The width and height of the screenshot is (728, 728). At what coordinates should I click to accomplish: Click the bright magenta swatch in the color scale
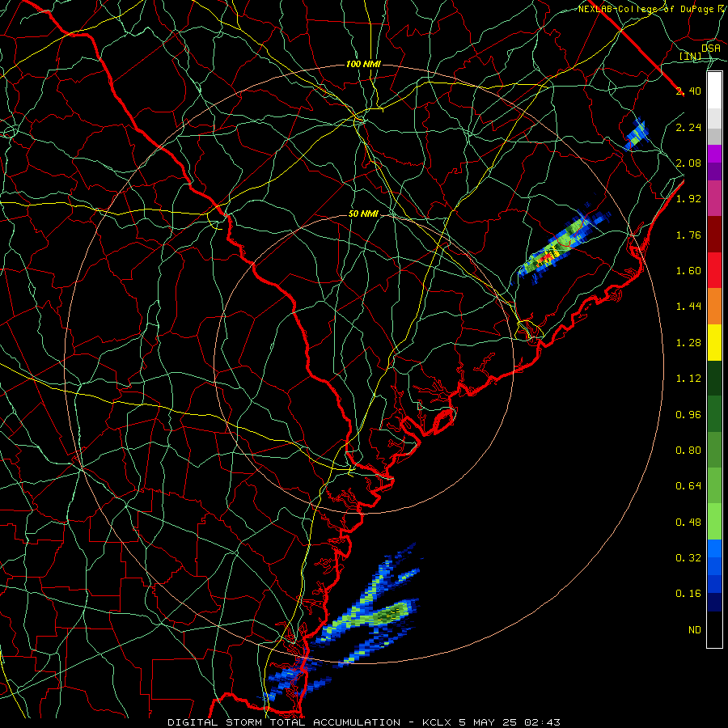(x=714, y=154)
